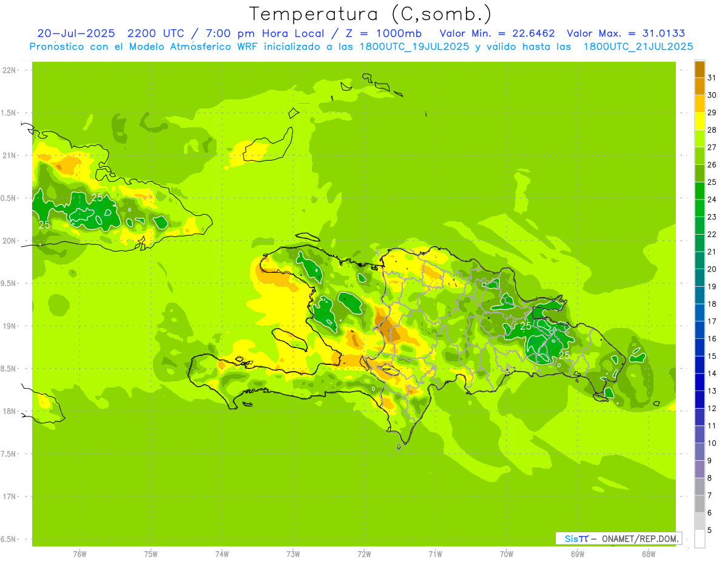This screenshot has width=728, height=562.
Task: Click the '20N' latitude label
Action: [10, 241]
